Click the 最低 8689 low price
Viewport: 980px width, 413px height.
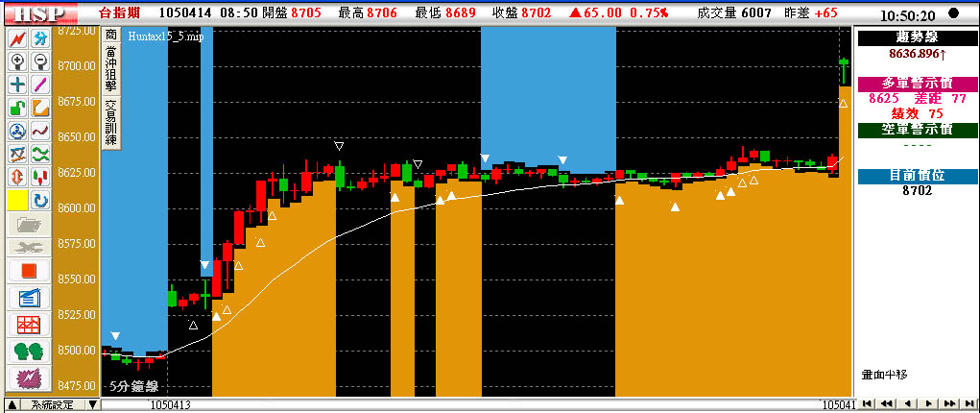point(445,12)
